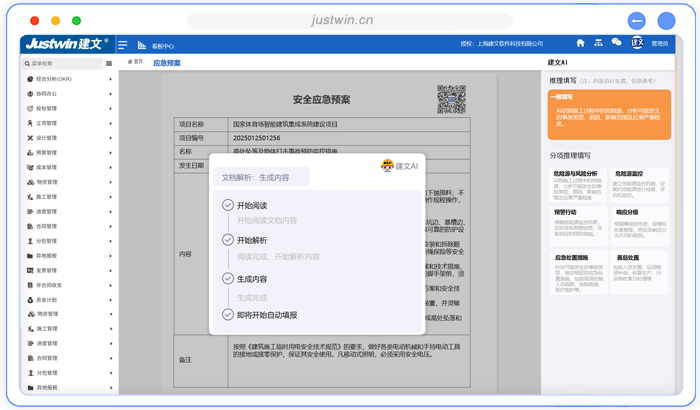
Task: Click the 生成内容 step check circle
Action: pos(228,279)
